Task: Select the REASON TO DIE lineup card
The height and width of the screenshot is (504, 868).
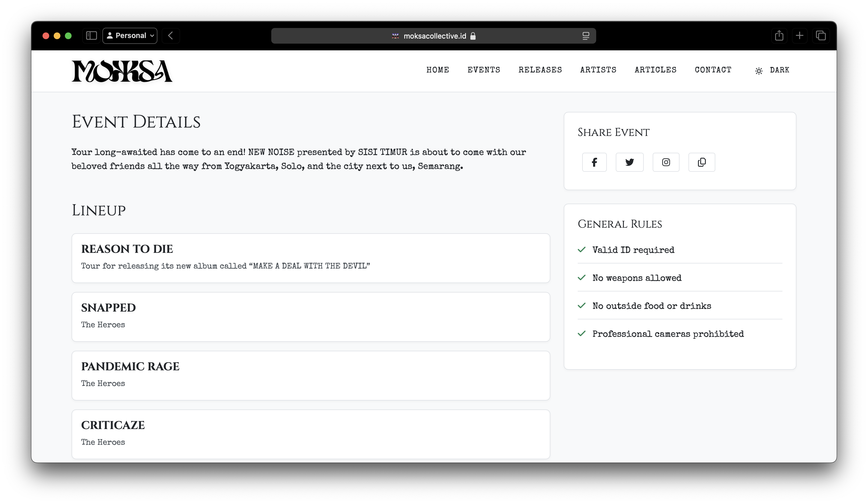Action: (x=310, y=258)
